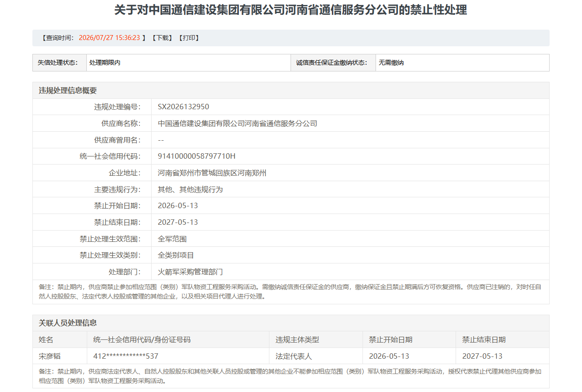582x392 pixels.
Task: Click 禁止结束日期 column header in personnel table
Action: tap(484, 339)
